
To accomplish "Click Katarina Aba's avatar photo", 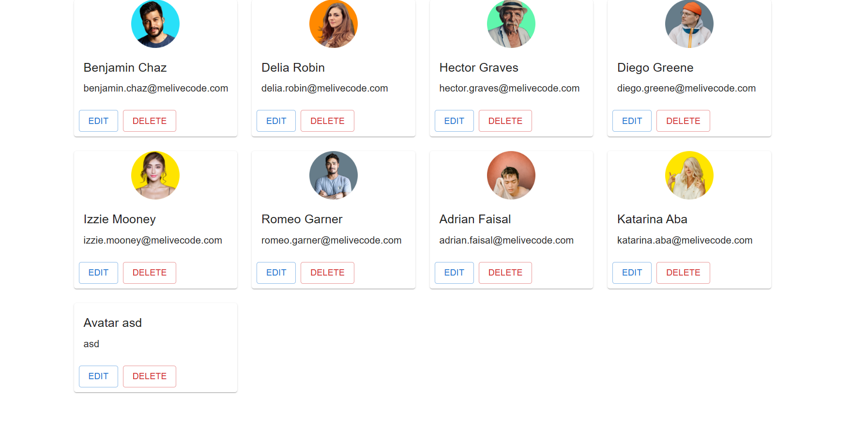I will [689, 175].
